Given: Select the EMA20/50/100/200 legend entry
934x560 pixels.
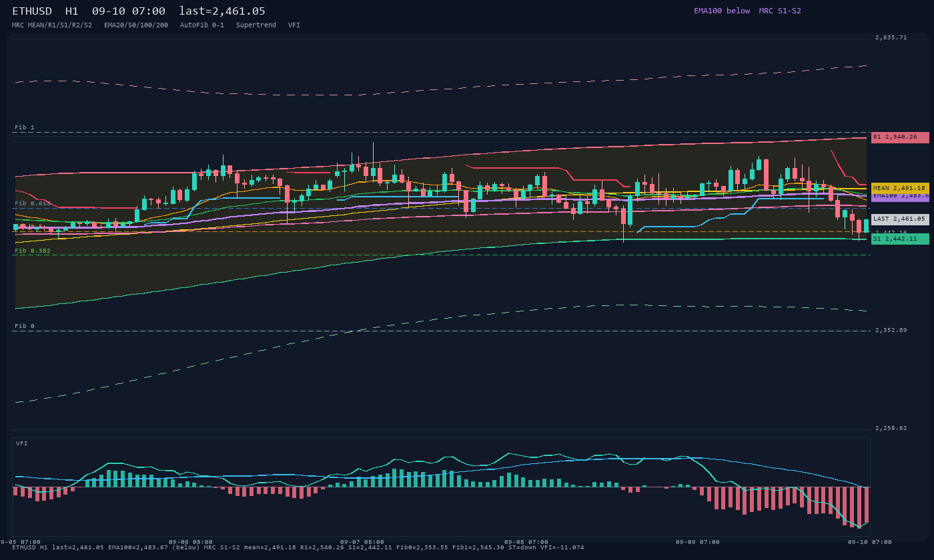Looking at the screenshot, I should coord(136,25).
